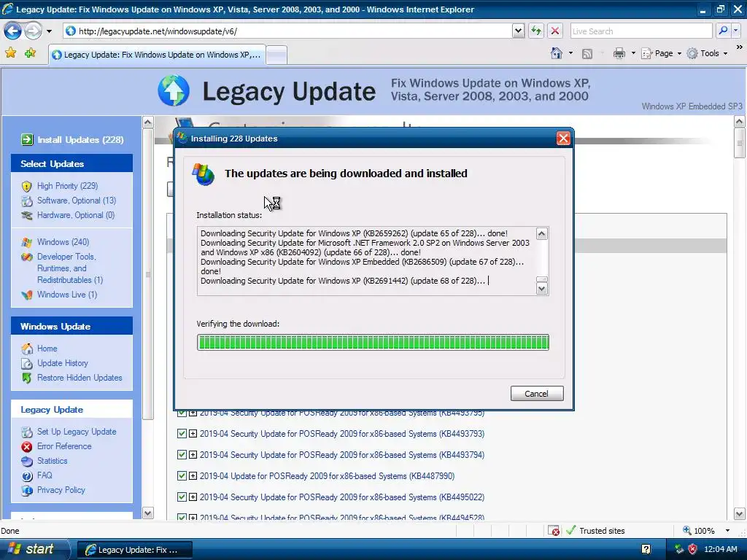Uncheck update KB4495022 checkbox
The height and width of the screenshot is (560, 747).
pos(182,497)
